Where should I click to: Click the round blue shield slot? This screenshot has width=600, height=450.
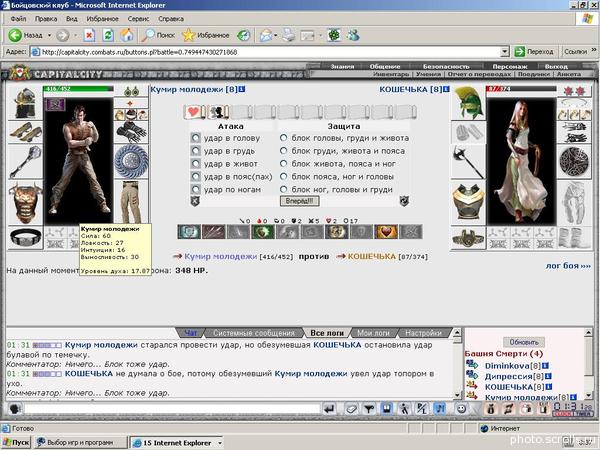pos(131,161)
